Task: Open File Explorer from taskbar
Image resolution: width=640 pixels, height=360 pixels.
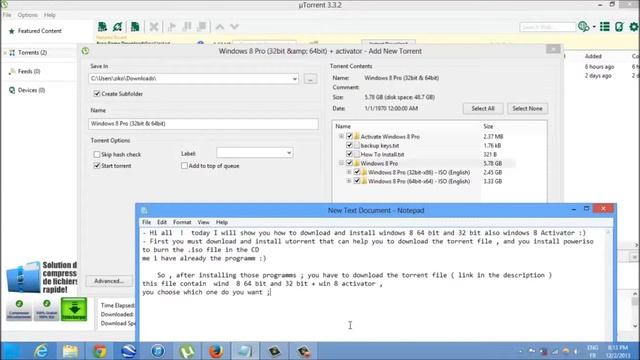Action: tap(70, 351)
